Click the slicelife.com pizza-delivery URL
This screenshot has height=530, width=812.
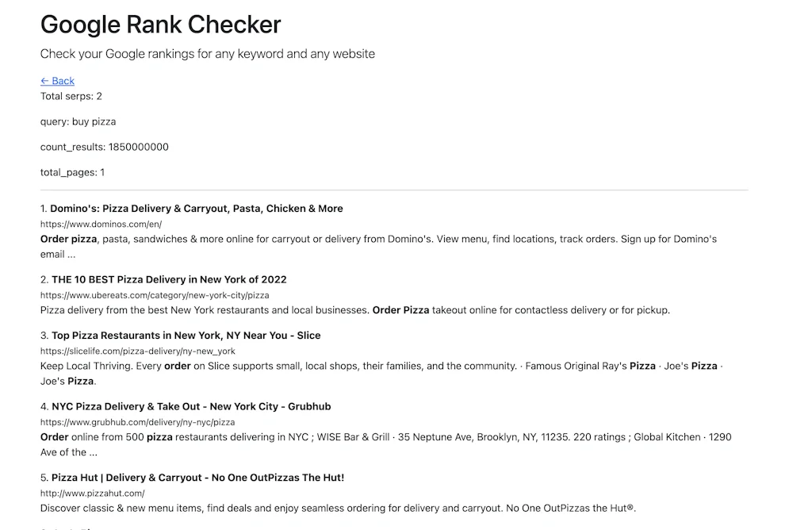coord(138,350)
